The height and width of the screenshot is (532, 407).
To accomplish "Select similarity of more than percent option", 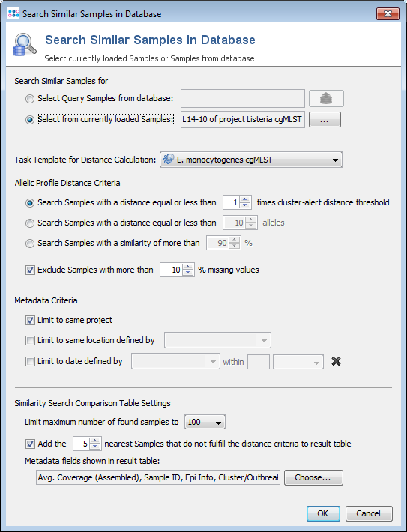I will pos(30,244).
